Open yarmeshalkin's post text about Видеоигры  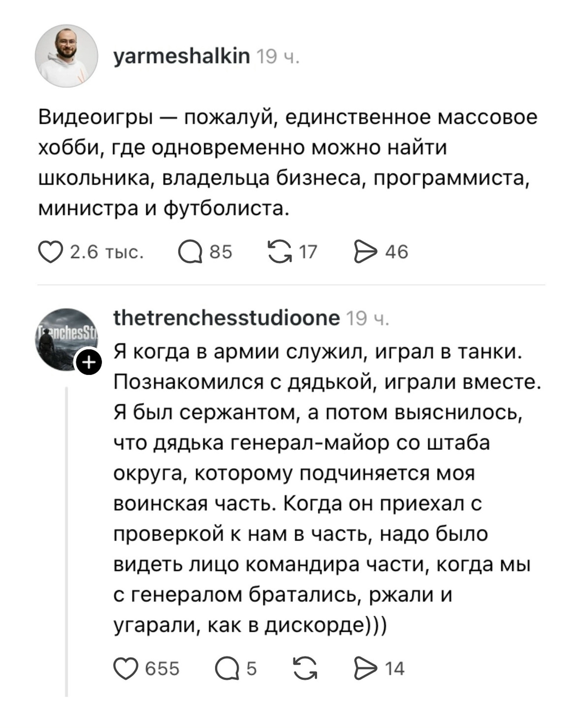point(288,163)
